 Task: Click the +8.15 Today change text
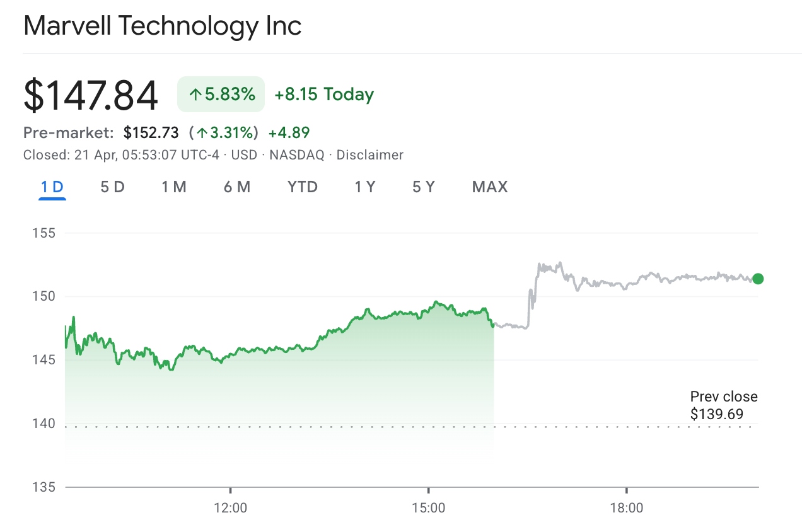pyautogui.click(x=324, y=95)
